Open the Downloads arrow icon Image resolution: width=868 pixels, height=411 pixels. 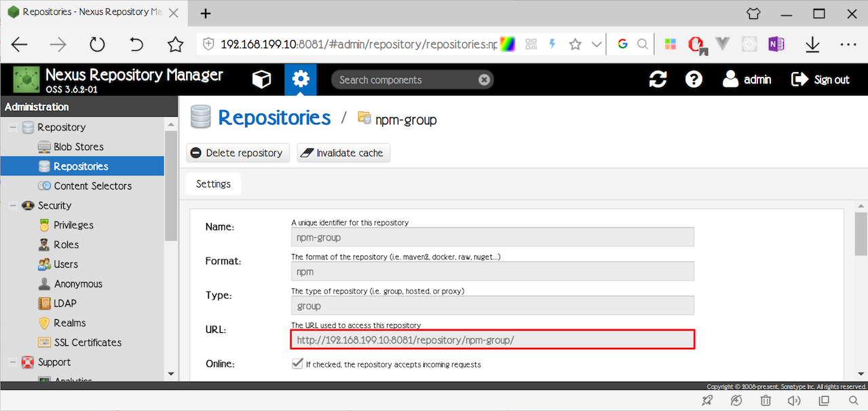(x=812, y=45)
